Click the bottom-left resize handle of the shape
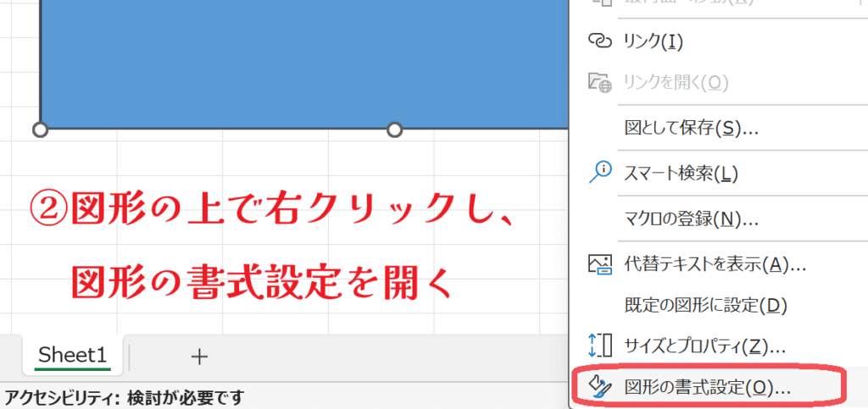 40,130
